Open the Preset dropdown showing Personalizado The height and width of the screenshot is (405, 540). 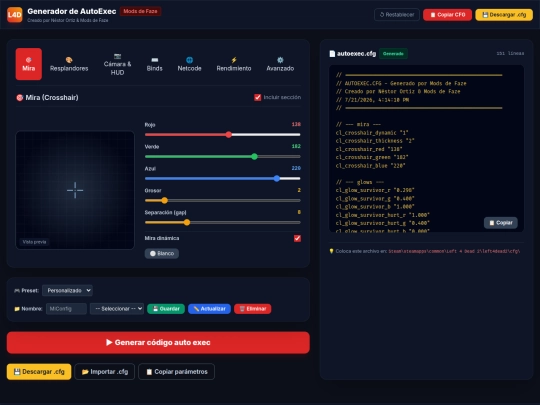67,290
